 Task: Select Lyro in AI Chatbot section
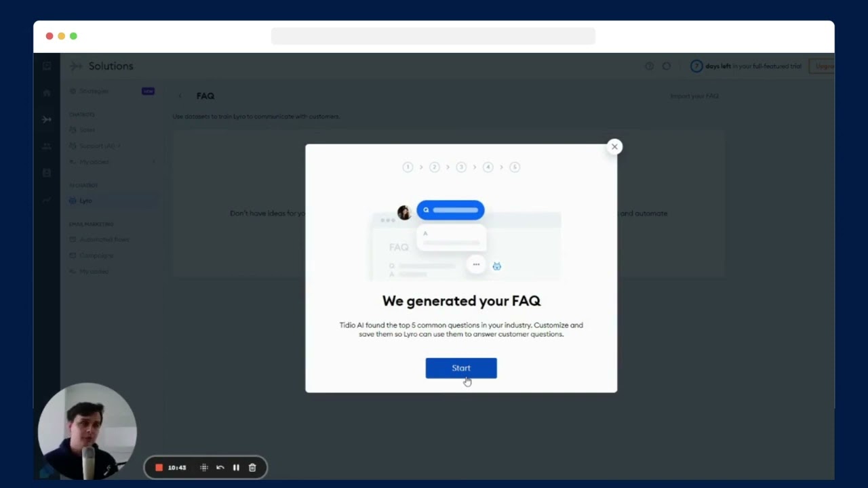click(x=85, y=201)
